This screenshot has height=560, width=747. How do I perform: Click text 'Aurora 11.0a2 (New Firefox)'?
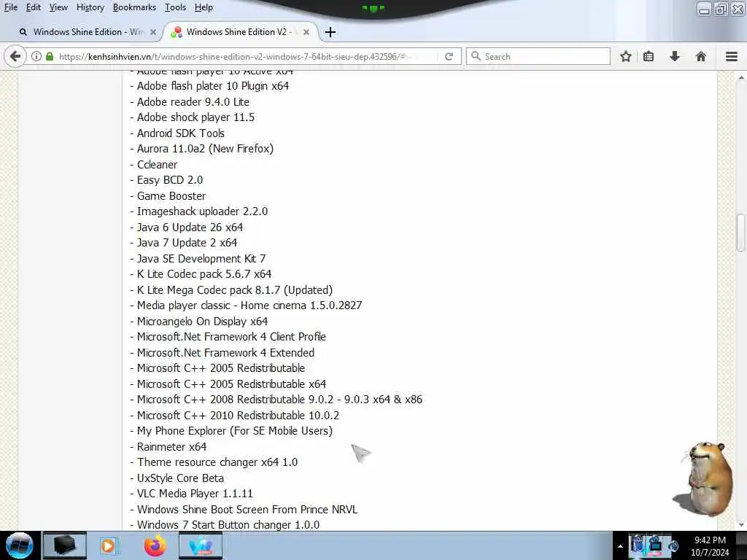(205, 149)
